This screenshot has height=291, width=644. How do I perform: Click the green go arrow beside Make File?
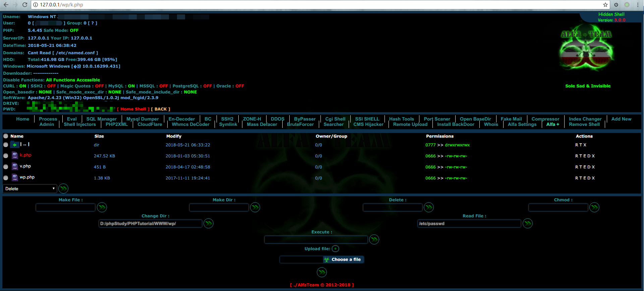(102, 207)
